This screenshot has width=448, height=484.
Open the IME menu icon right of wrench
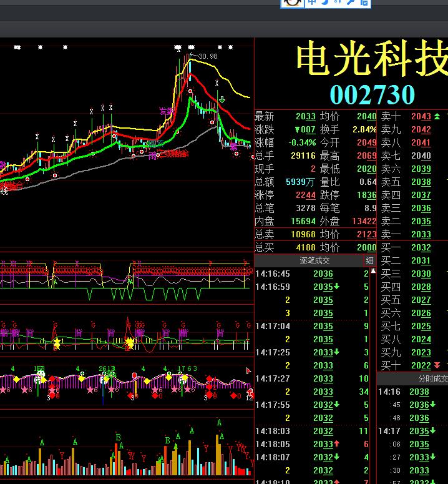pyautogui.click(x=364, y=2)
